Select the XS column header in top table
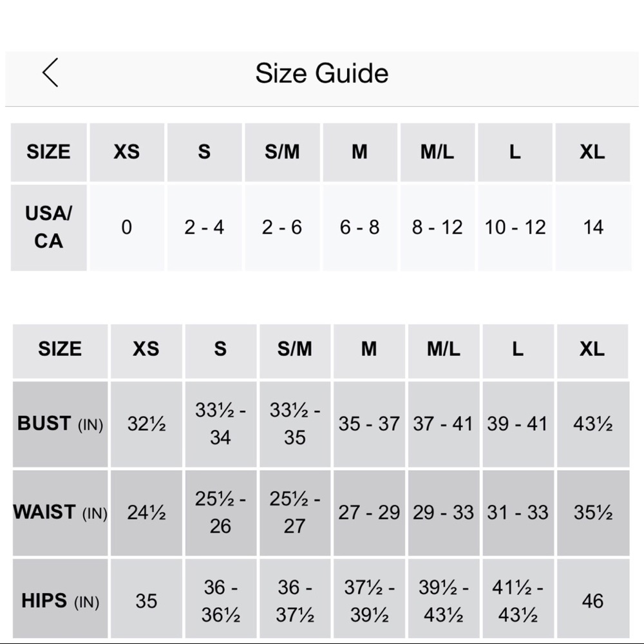The width and height of the screenshot is (644, 644). (x=127, y=152)
